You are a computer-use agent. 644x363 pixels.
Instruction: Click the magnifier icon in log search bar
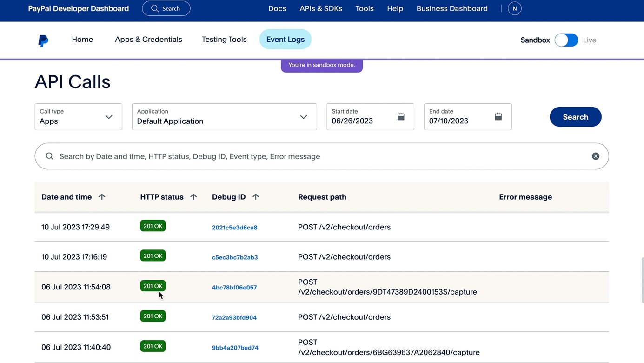[x=49, y=156]
